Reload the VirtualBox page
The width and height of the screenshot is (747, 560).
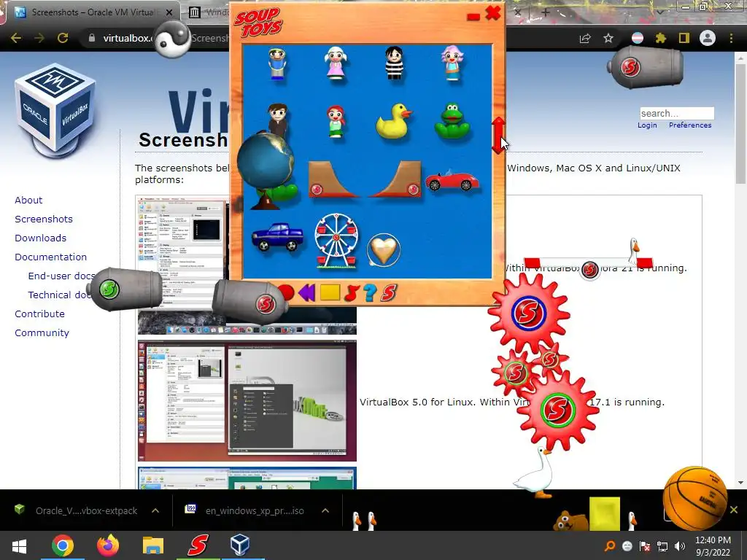(63, 38)
